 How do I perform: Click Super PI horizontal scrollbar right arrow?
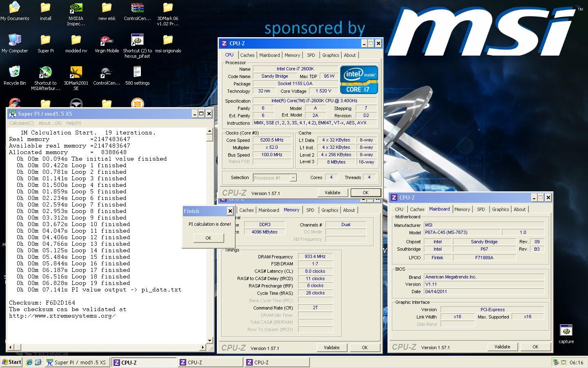pyautogui.click(x=203, y=347)
